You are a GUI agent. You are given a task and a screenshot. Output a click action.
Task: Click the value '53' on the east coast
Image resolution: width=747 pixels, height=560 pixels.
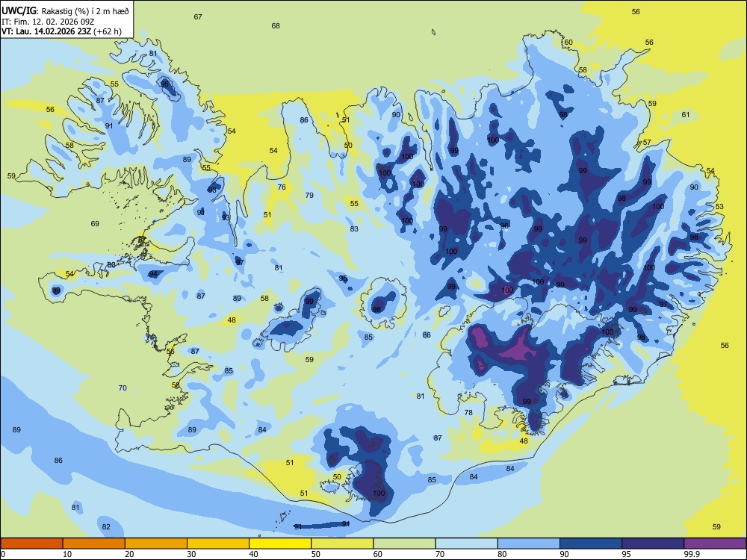click(x=719, y=206)
